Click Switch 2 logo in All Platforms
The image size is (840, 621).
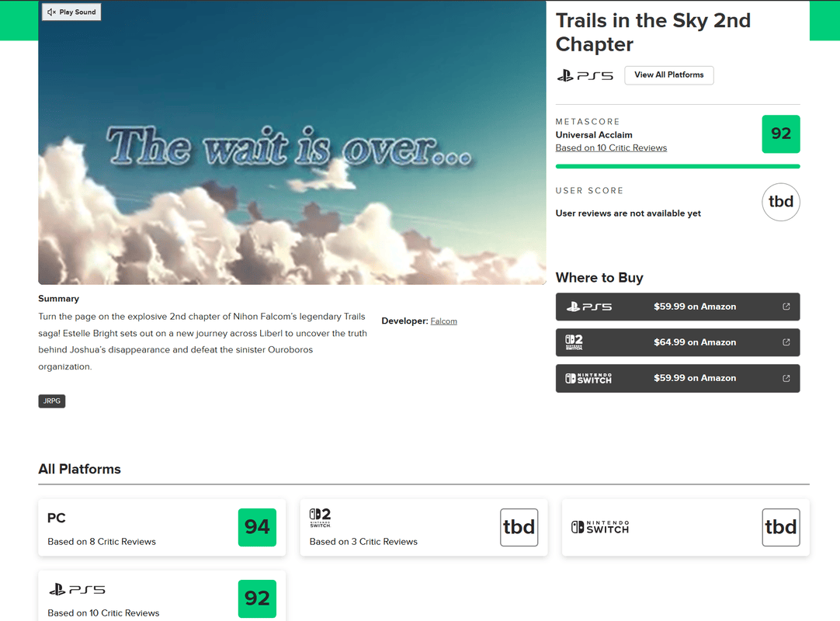320,518
